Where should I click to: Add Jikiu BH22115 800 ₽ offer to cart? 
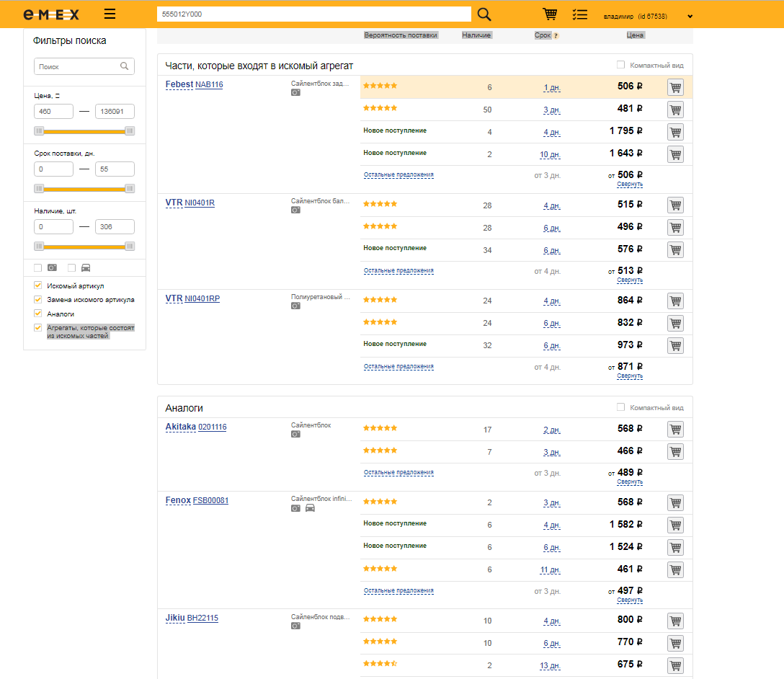click(675, 621)
